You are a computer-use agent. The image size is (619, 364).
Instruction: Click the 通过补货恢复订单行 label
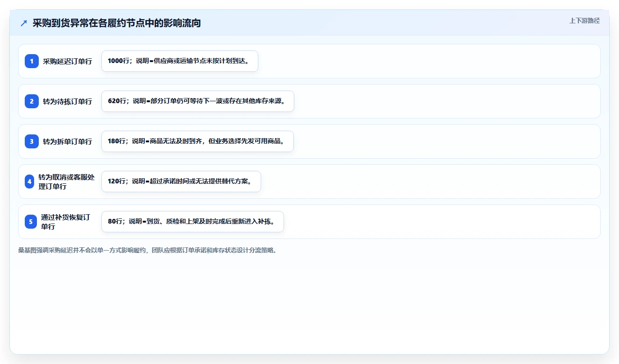[x=65, y=222]
